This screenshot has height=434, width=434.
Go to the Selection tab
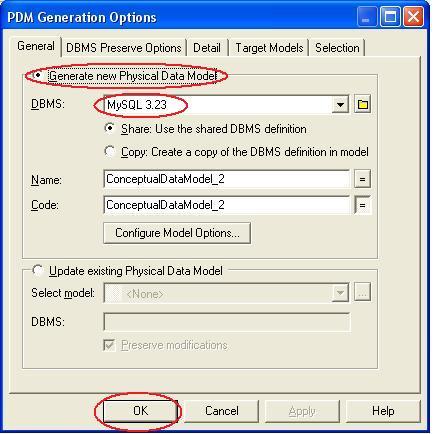[337, 48]
